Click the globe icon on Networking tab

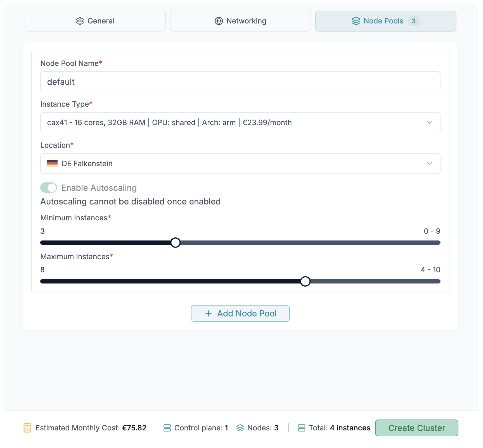point(219,21)
